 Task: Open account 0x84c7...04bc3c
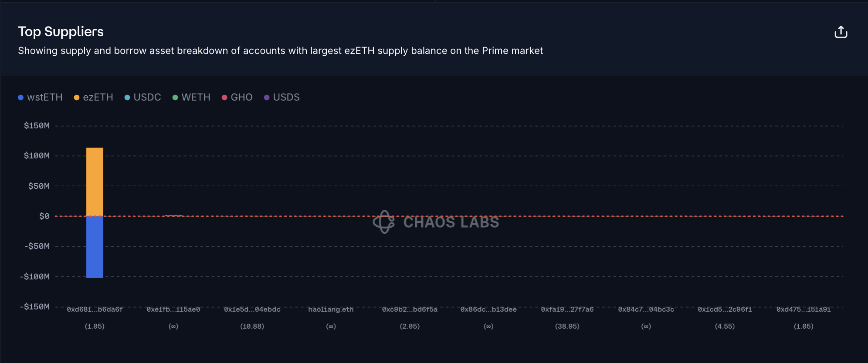point(646,309)
